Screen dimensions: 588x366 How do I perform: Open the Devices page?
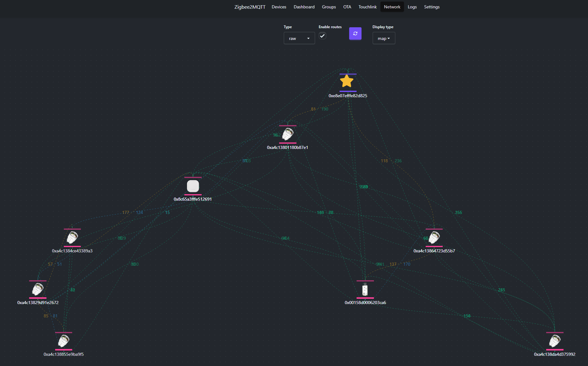pyautogui.click(x=279, y=7)
